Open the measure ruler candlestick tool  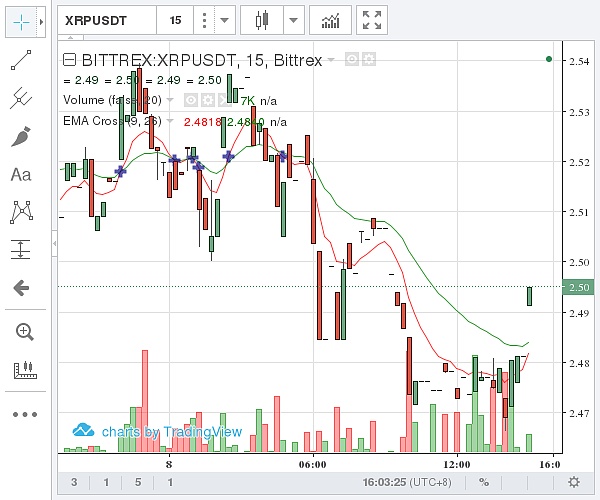(25, 370)
